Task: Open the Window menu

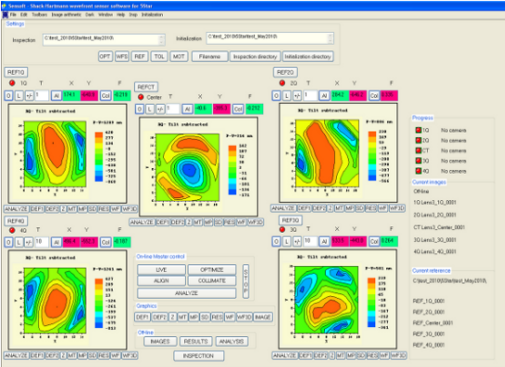Action: coord(105,15)
